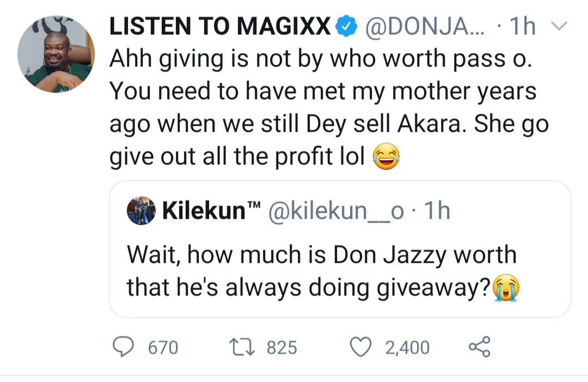The width and height of the screenshot is (588, 382).
Task: Open the quoted tweet about Don Jazzy's worth
Action: pyautogui.click(x=321, y=271)
